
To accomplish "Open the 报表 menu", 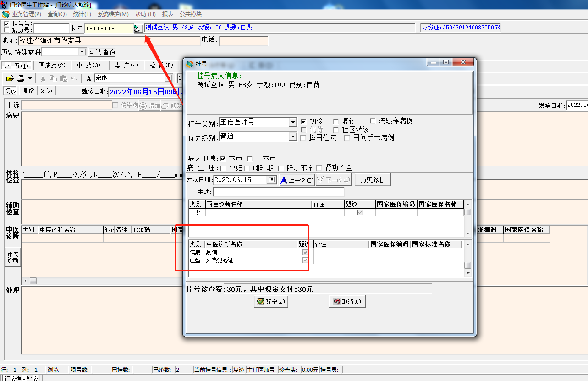I will tap(168, 14).
